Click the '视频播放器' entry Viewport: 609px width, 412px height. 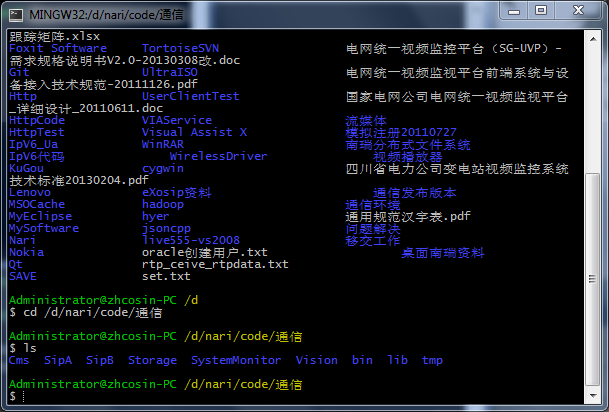407,157
